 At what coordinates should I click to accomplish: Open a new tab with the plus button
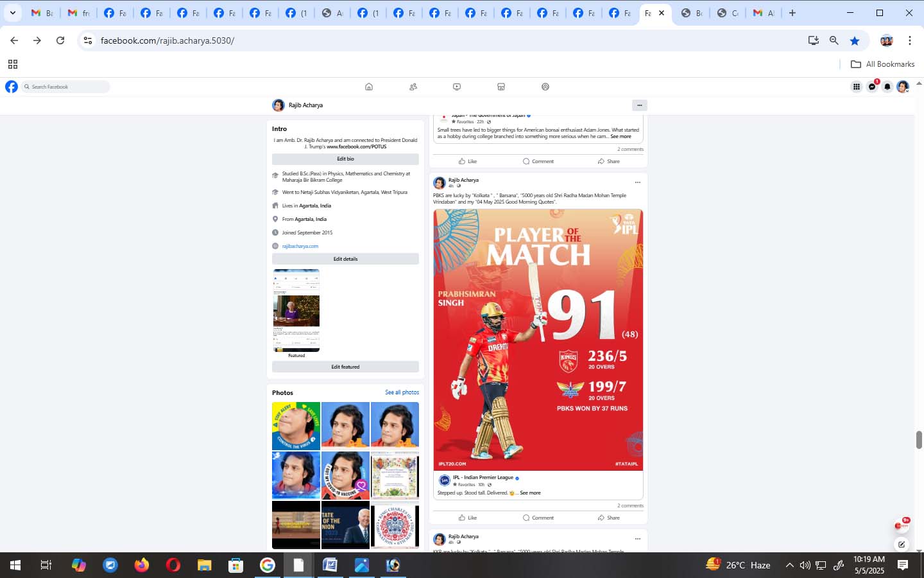click(792, 13)
